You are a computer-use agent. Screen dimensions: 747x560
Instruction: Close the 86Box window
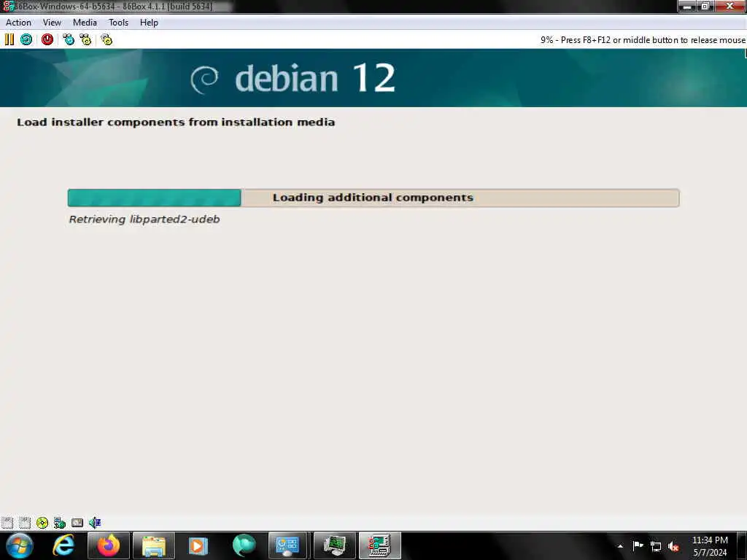(x=729, y=6)
